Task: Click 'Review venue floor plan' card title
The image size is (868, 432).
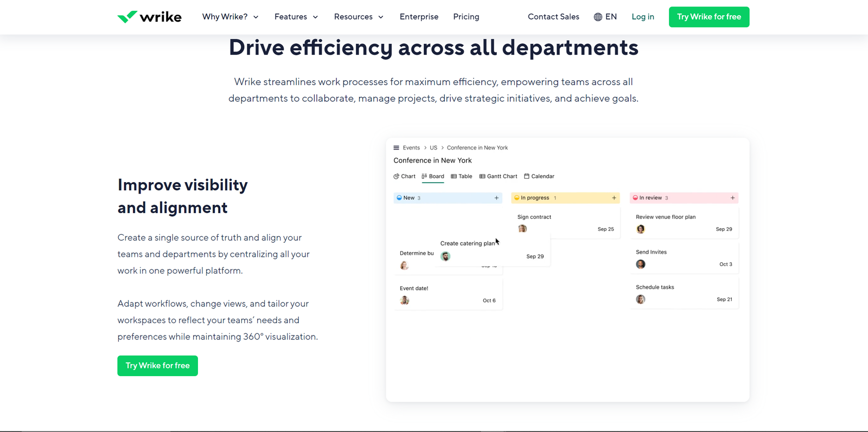Action: click(666, 217)
